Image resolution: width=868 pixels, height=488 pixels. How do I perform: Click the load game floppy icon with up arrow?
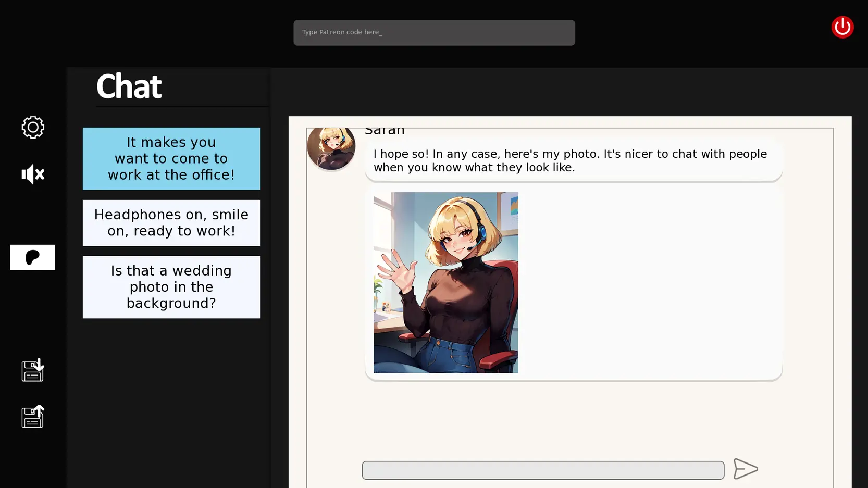pos(33,417)
